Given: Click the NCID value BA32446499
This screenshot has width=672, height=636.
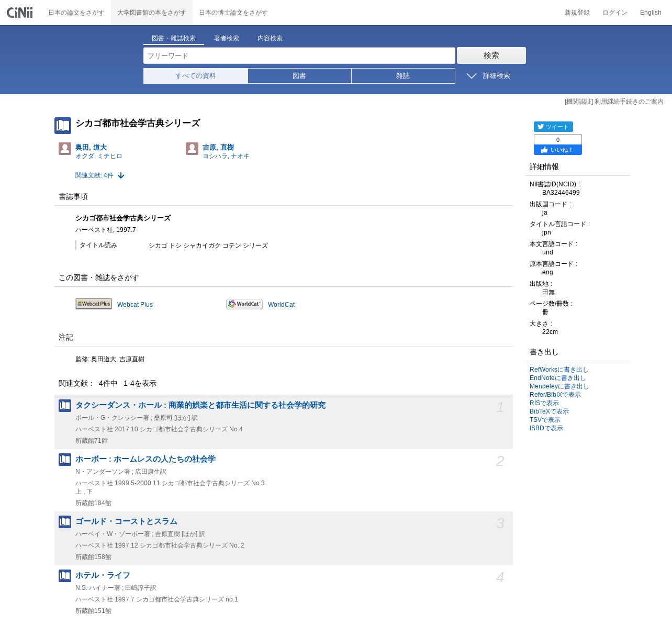Looking at the screenshot, I should click(561, 193).
